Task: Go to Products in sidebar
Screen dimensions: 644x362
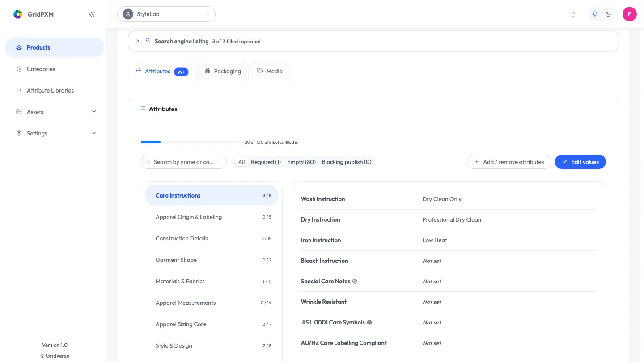Action: [x=55, y=47]
